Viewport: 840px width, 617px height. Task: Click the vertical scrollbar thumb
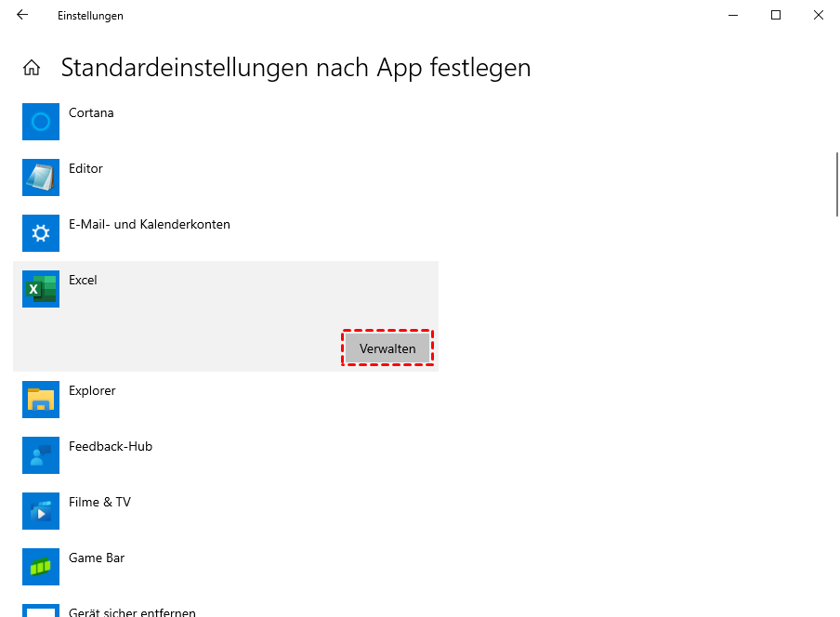[x=837, y=185]
